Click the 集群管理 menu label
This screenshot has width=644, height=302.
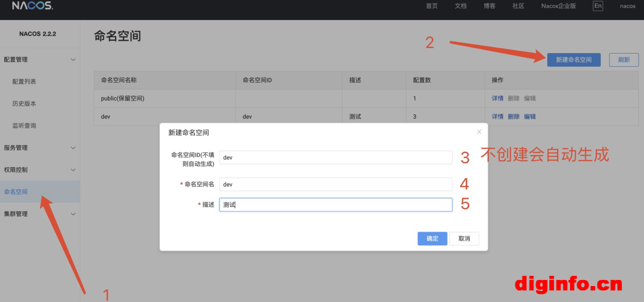point(16,214)
